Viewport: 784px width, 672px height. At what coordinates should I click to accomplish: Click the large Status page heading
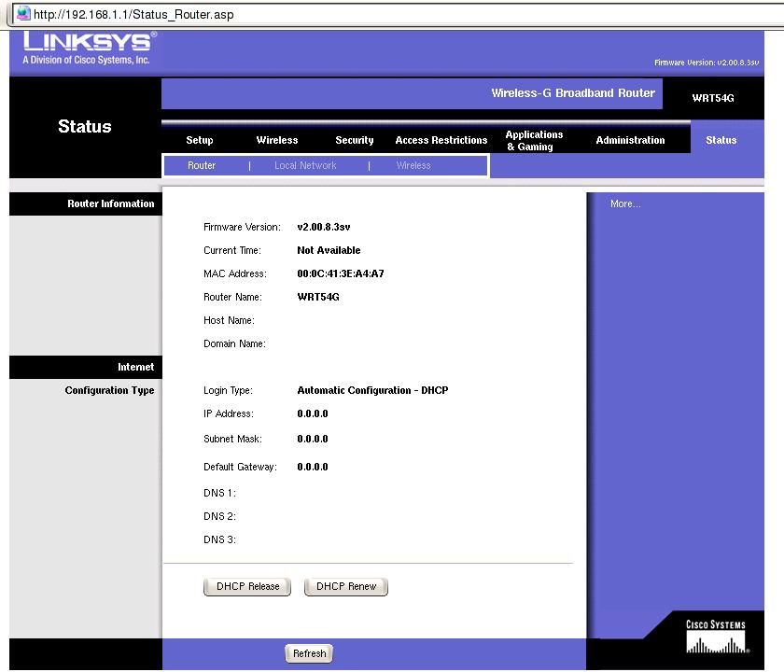point(85,127)
